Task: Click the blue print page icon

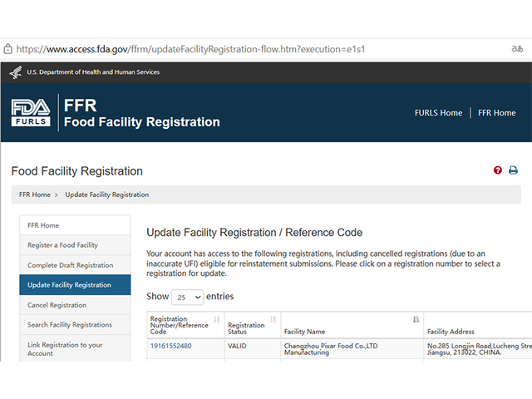Action: coord(513,170)
